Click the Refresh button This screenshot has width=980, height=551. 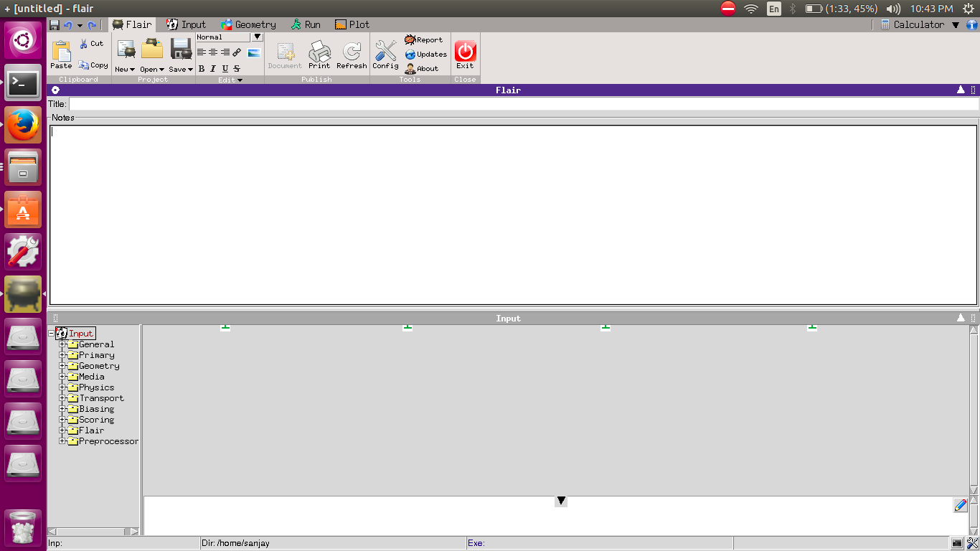[352, 55]
